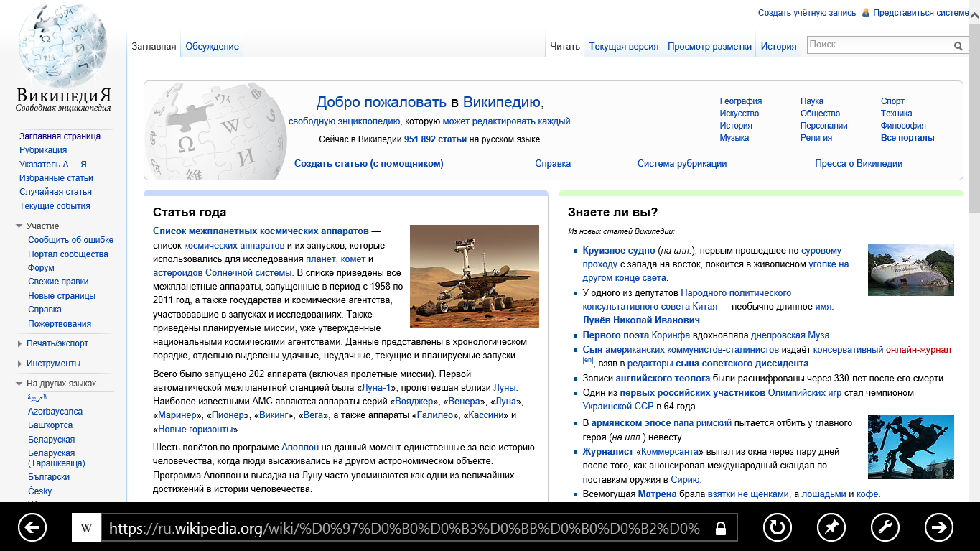Click the pin site icon

tap(831, 528)
